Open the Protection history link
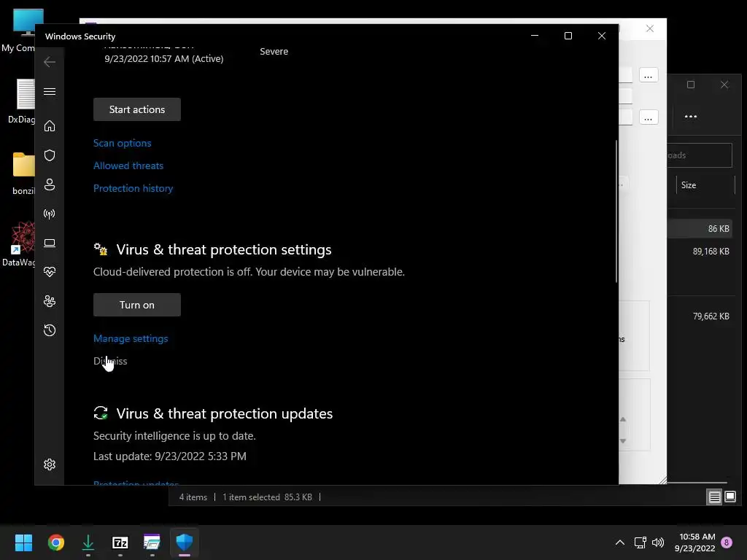Image resolution: width=747 pixels, height=560 pixels. click(133, 188)
